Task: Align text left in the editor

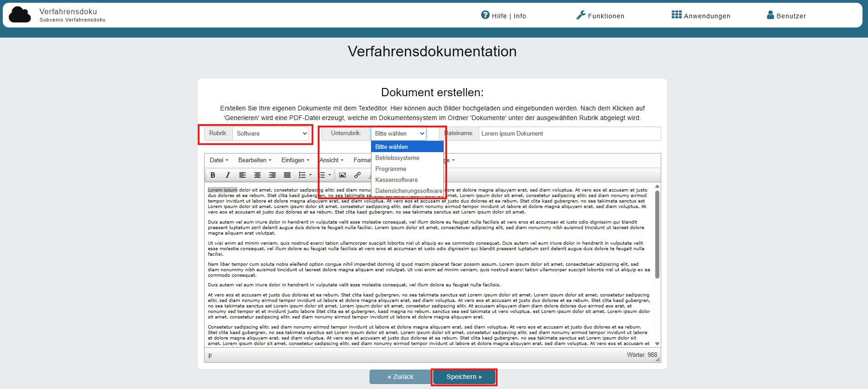Action: click(243, 175)
